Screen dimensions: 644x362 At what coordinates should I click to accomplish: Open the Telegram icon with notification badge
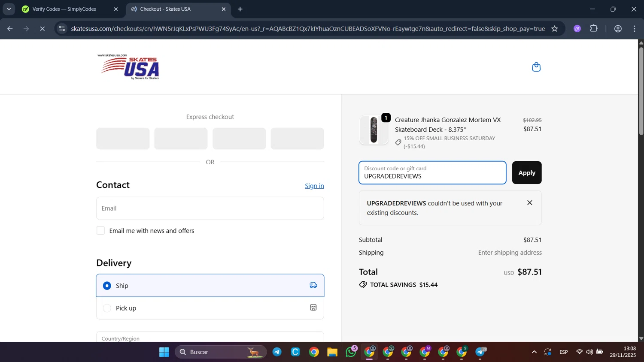(480, 352)
